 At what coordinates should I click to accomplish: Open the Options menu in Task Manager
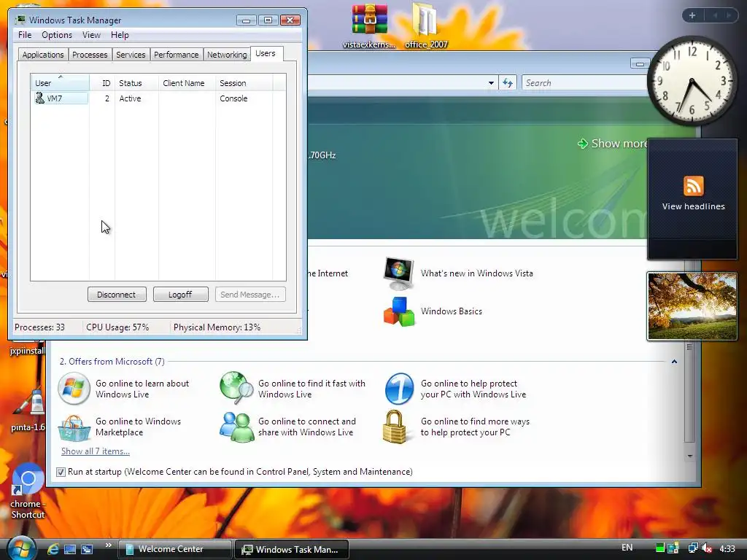click(57, 35)
